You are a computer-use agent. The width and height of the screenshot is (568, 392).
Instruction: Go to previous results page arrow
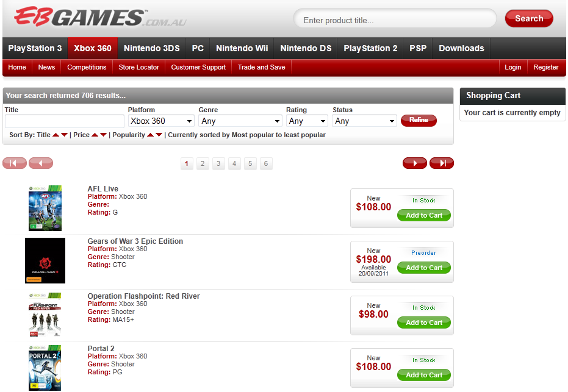41,163
